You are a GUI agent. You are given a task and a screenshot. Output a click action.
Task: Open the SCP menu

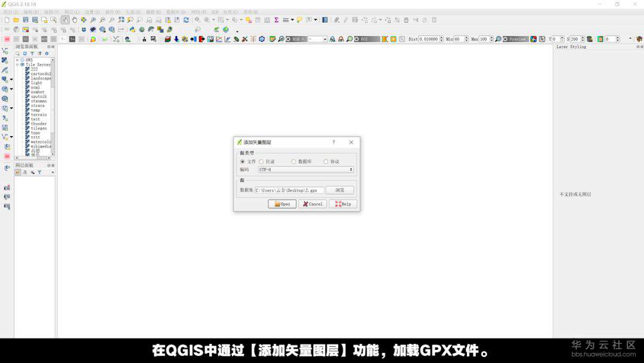(x=215, y=12)
